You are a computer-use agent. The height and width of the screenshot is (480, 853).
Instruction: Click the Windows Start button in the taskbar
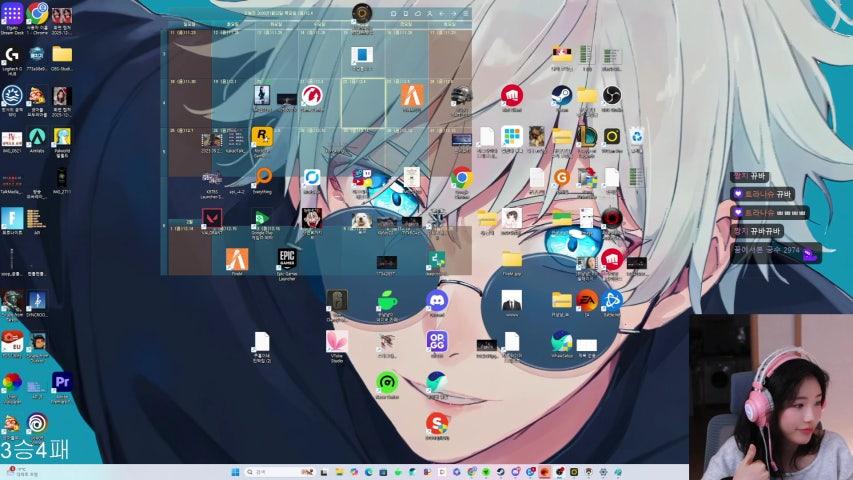(x=233, y=472)
